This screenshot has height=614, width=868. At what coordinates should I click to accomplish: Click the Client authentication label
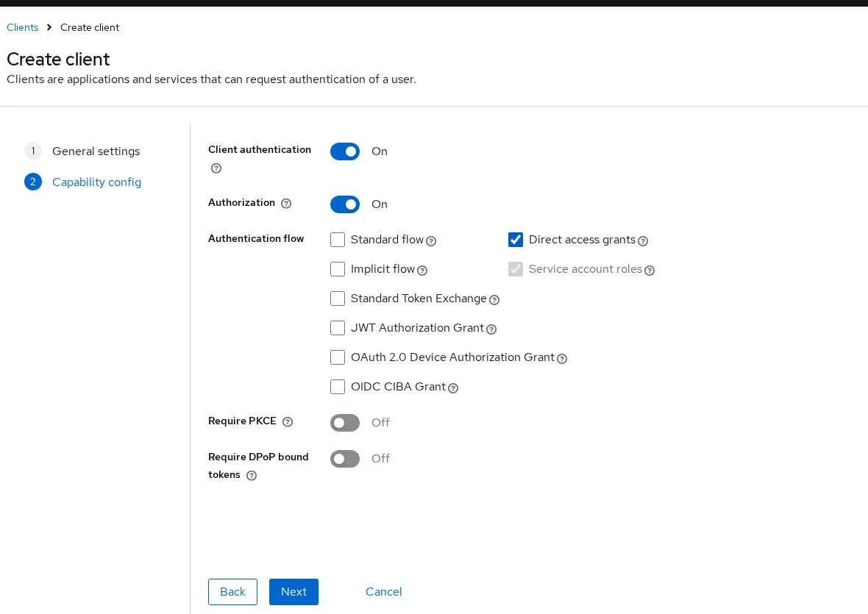click(260, 149)
